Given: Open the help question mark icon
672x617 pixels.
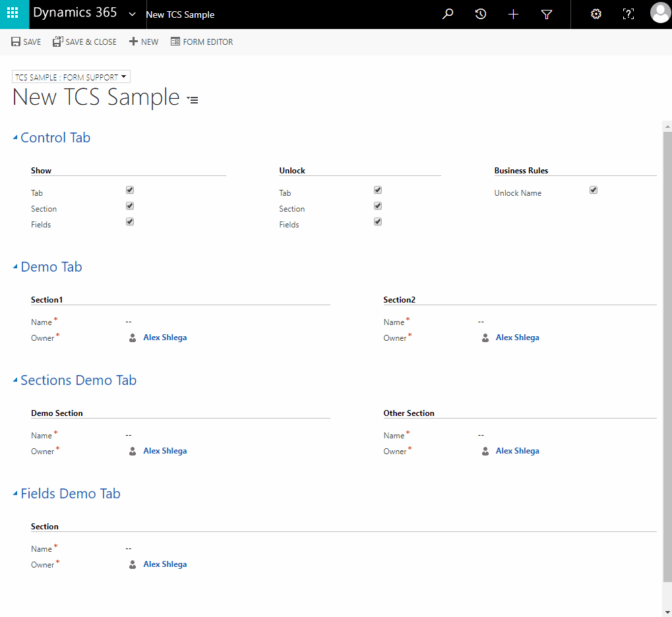Looking at the screenshot, I should pos(628,14).
